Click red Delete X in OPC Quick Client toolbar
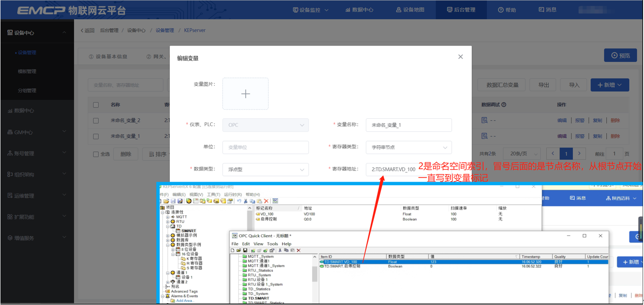Viewport: 644px width, 305px height. pyautogui.click(x=299, y=251)
